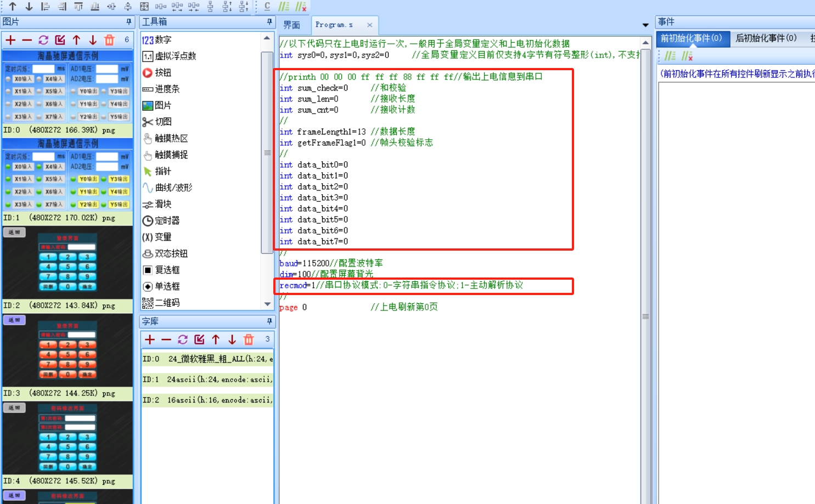
Task: Click the green comment-lines icon in the top toolbar
Action: 284,7
